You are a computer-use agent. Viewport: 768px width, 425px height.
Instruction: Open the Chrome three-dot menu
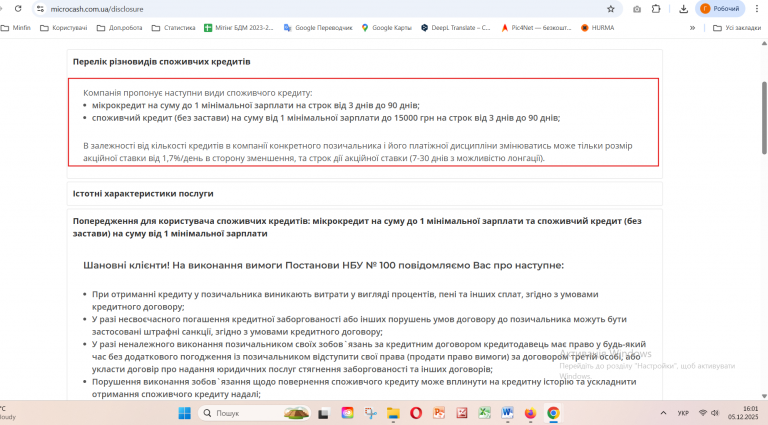pos(757,9)
